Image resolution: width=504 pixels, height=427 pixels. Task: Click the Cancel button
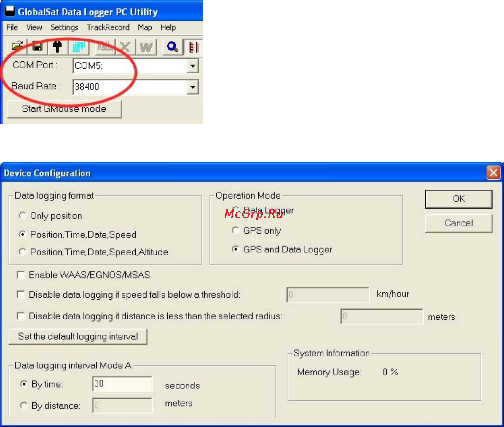click(x=459, y=223)
